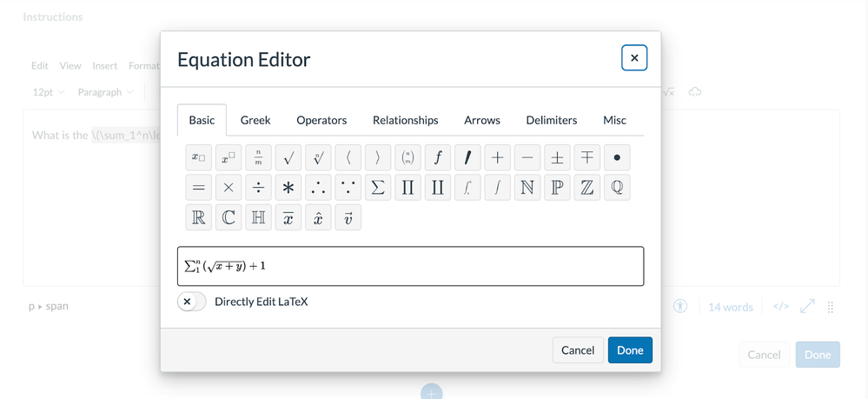
Task: Click the equation input field
Action: [410, 266]
